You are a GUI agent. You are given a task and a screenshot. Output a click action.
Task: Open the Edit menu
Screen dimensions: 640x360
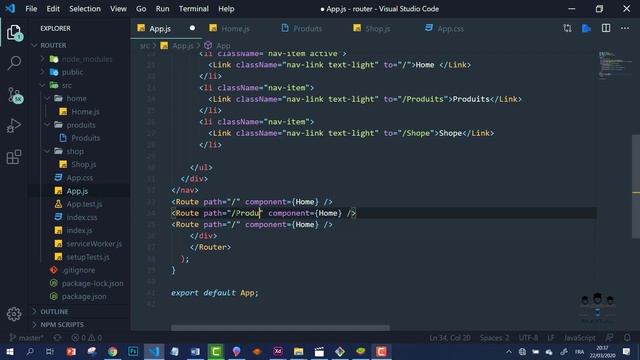click(53, 9)
